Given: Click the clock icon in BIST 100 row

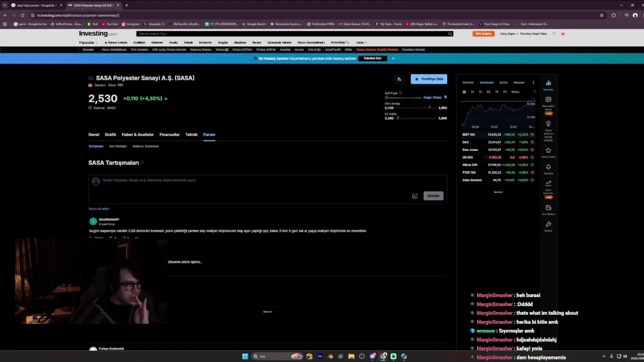Looking at the screenshot, I should pos(532,135).
